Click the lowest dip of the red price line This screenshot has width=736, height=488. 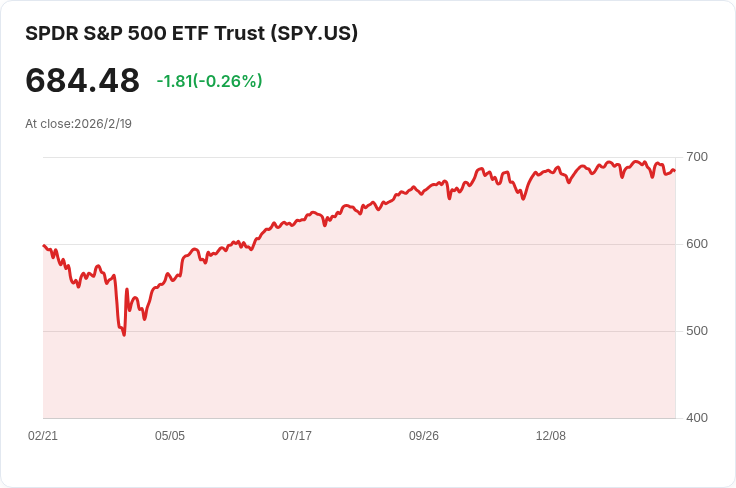pos(124,335)
